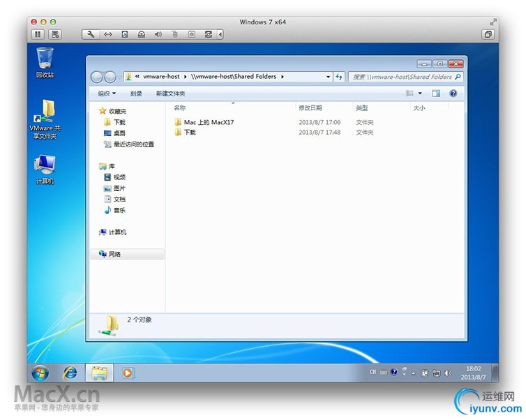Click the language bar help icon

point(394,372)
